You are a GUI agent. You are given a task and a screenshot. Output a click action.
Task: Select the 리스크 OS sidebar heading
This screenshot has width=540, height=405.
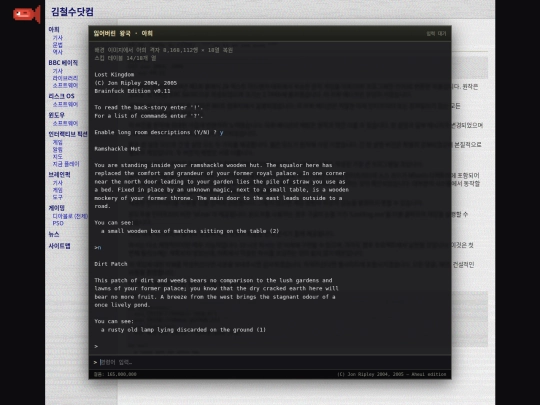pos(61,96)
